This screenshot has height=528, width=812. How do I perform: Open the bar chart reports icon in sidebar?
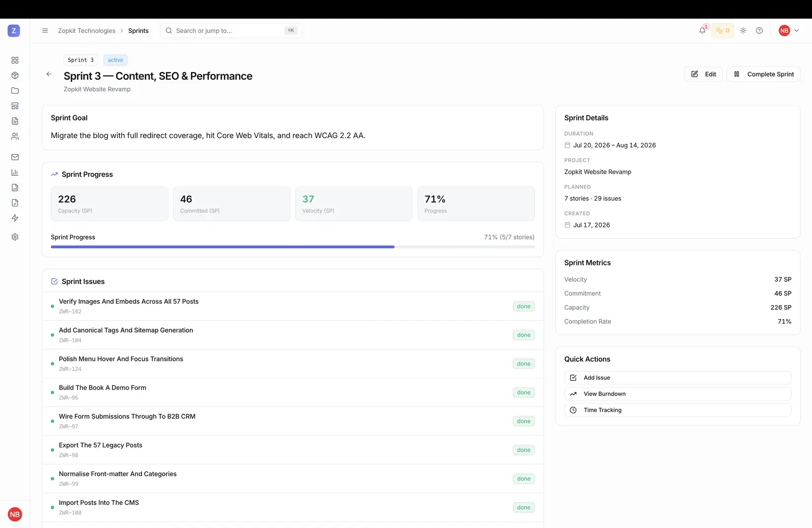click(15, 173)
